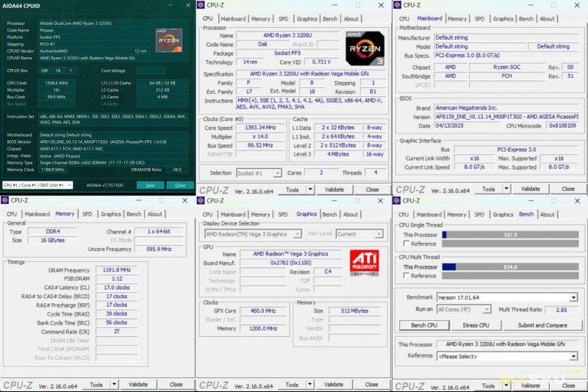Viewport: 588px width, 392px height.
Task: Click Close button in the CPU-Z Graphics window
Action: click(x=371, y=385)
